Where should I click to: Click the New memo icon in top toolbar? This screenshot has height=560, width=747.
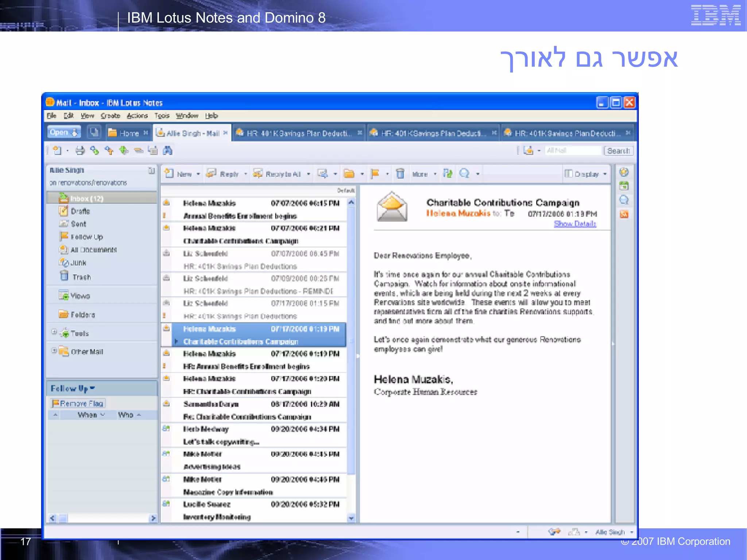(x=58, y=151)
